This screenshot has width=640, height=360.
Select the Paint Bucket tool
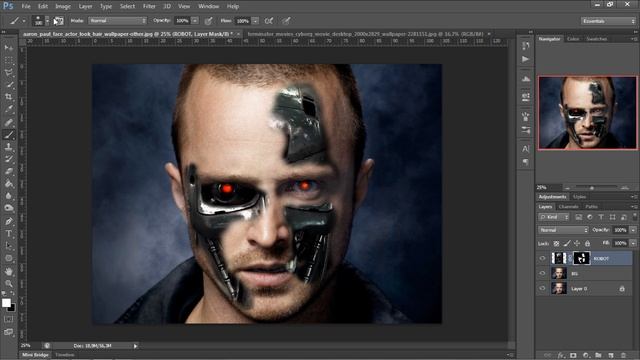click(x=9, y=184)
